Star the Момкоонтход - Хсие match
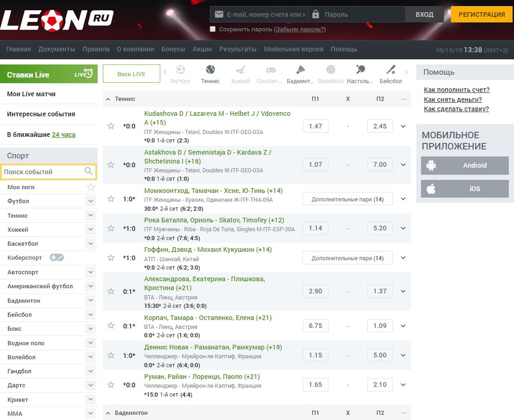The image size is (514, 420). coord(111,199)
